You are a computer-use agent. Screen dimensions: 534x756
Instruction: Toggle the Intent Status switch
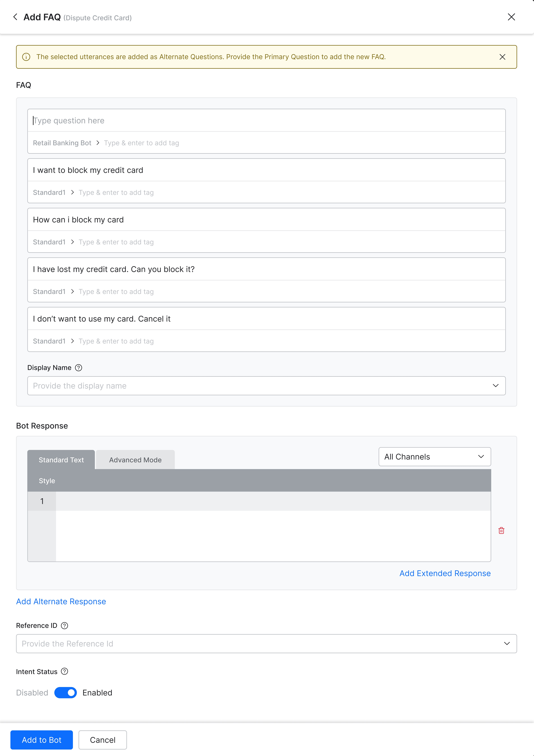65,693
